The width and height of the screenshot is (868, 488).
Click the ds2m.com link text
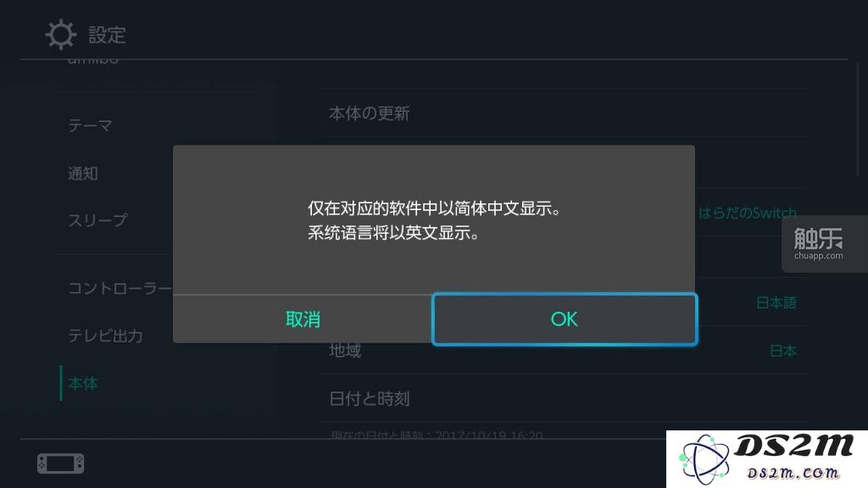pyautogui.click(x=793, y=473)
